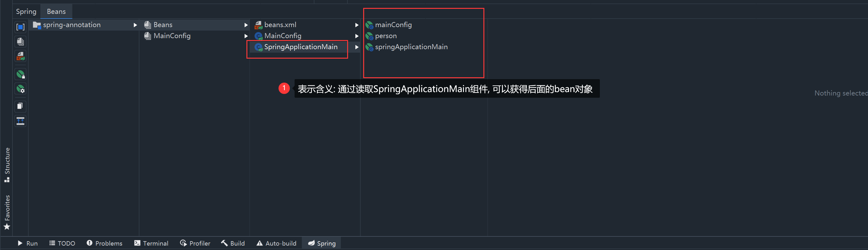Toggle the leaf-with-gear infrastructure beans icon
This screenshot has height=250, width=868.
[20, 89]
